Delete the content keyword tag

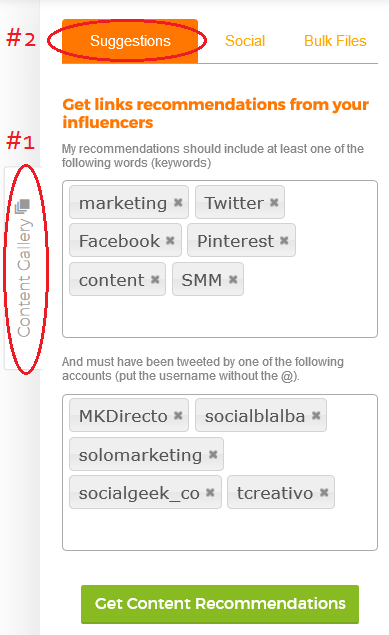pyautogui.click(x=155, y=279)
